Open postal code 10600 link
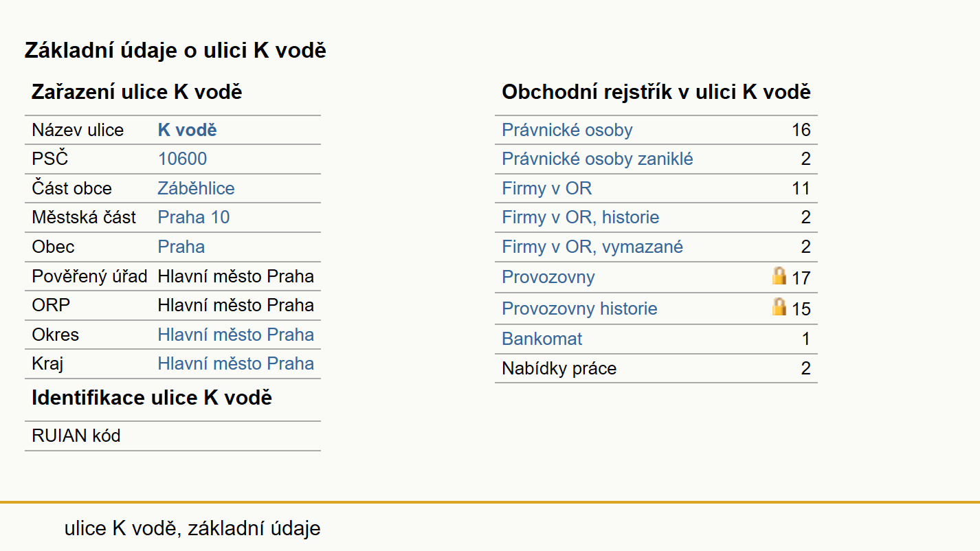The width and height of the screenshot is (980, 551). 182,159
